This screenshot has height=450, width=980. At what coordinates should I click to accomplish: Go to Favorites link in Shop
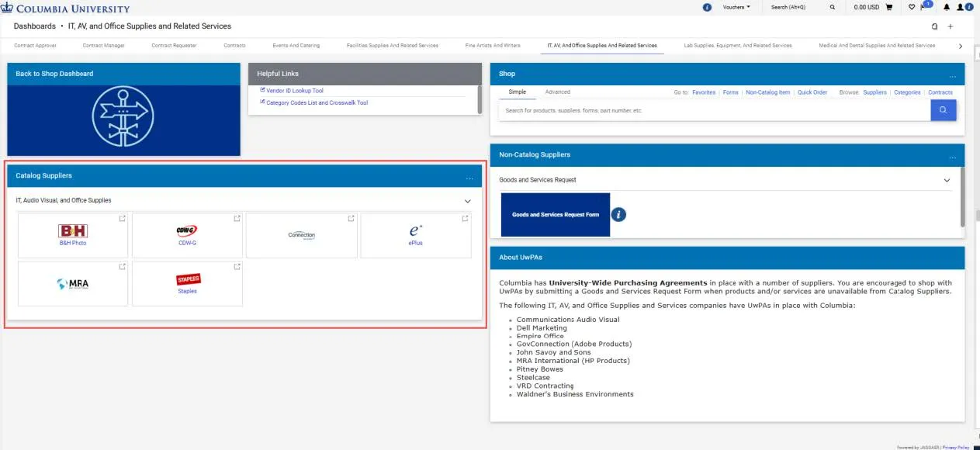tap(704, 92)
